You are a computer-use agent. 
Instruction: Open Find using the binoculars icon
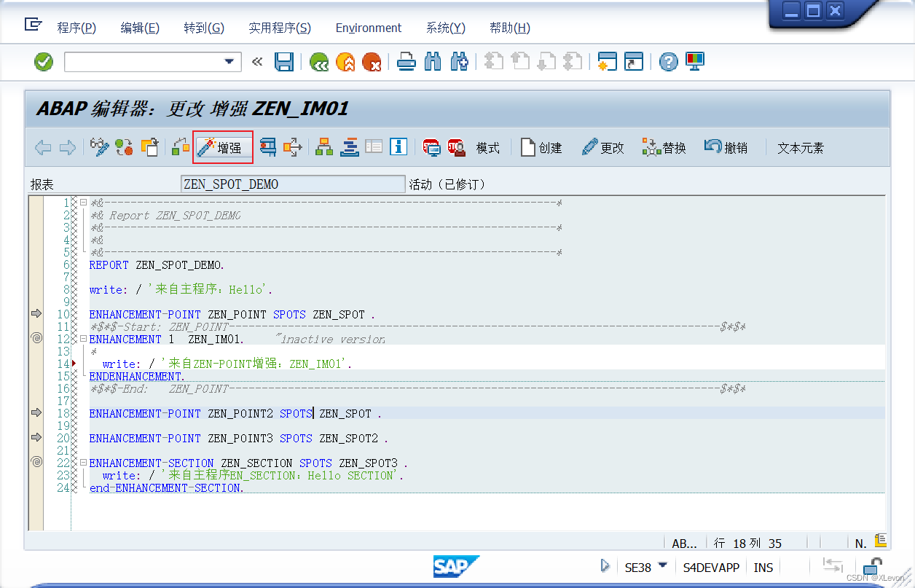[432, 62]
